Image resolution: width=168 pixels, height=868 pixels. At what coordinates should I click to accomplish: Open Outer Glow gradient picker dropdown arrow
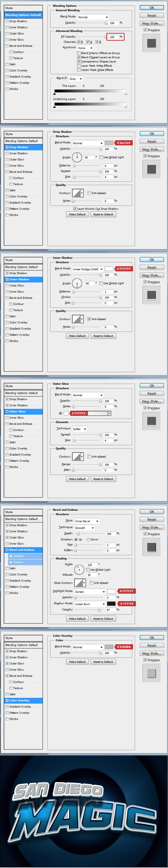[x=109, y=413]
